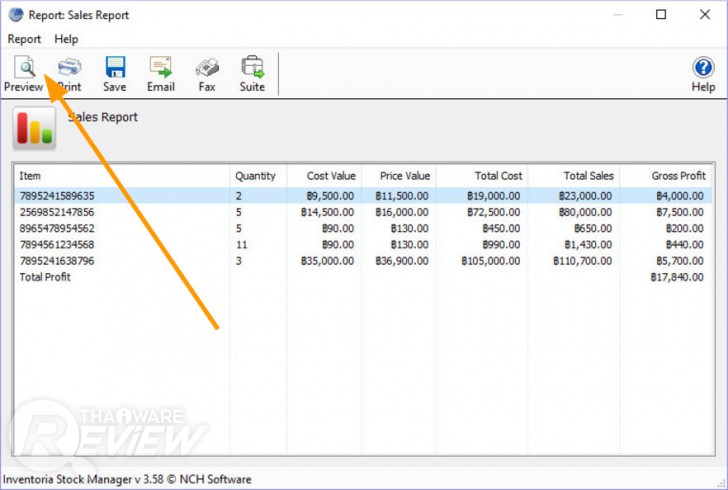This screenshot has height=490, width=728.
Task: Close the Sales Report window
Action: [705, 15]
